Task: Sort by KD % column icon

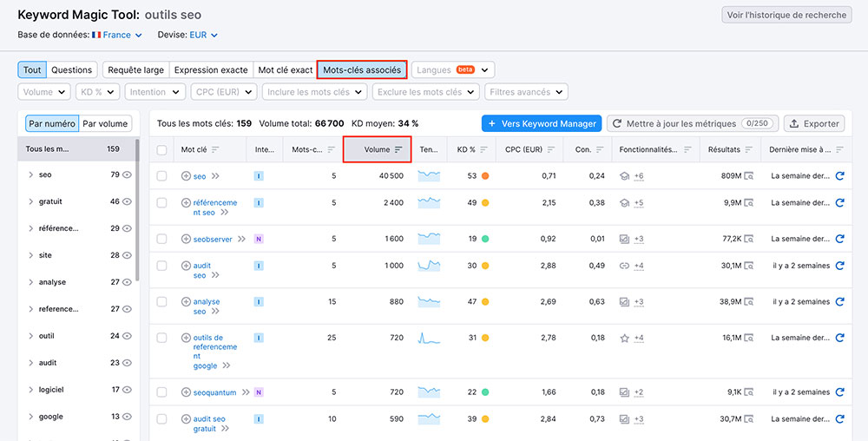Action: pos(483,149)
